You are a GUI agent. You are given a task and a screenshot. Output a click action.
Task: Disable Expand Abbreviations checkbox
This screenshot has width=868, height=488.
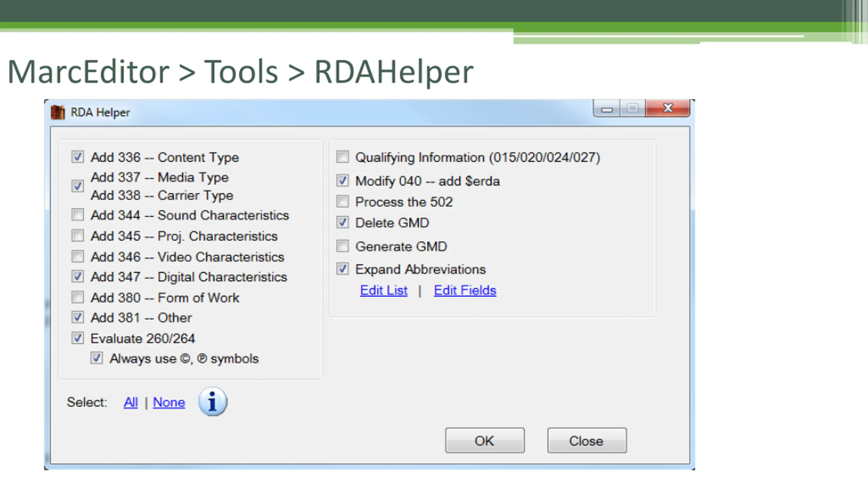click(x=342, y=269)
